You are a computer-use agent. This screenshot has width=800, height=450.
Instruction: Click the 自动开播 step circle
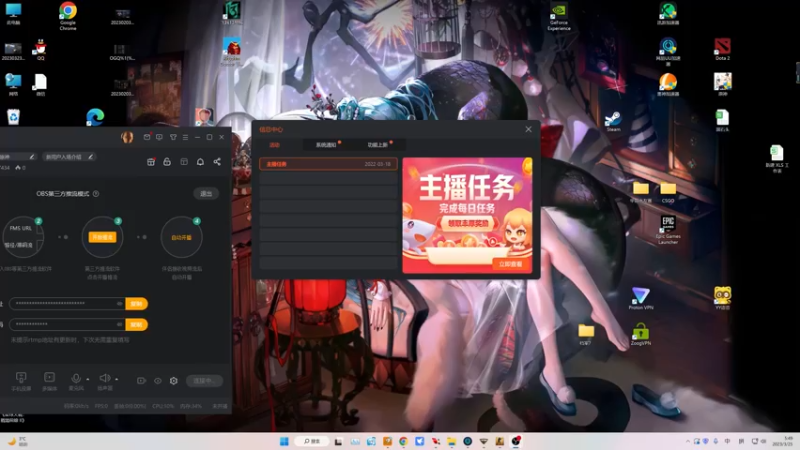pyautogui.click(x=181, y=237)
